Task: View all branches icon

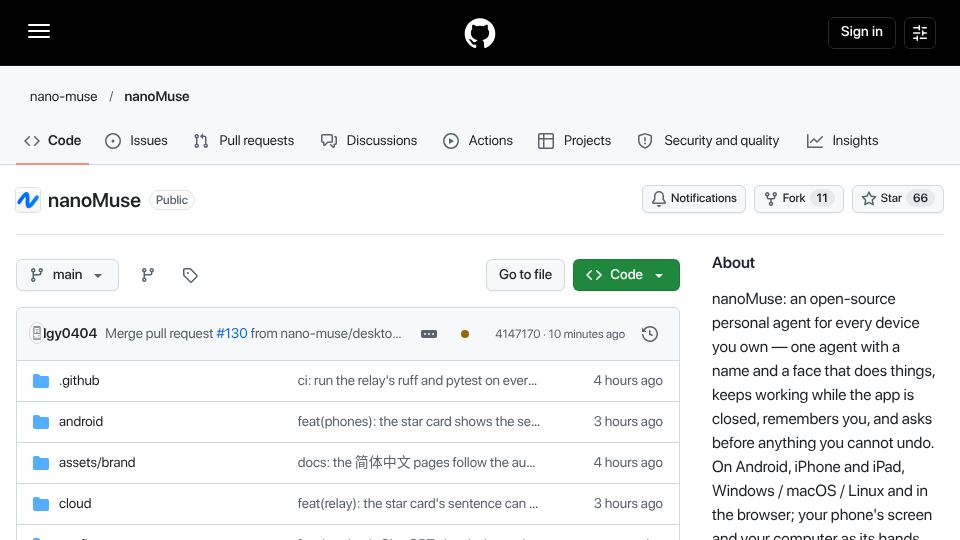Action: 148,275
